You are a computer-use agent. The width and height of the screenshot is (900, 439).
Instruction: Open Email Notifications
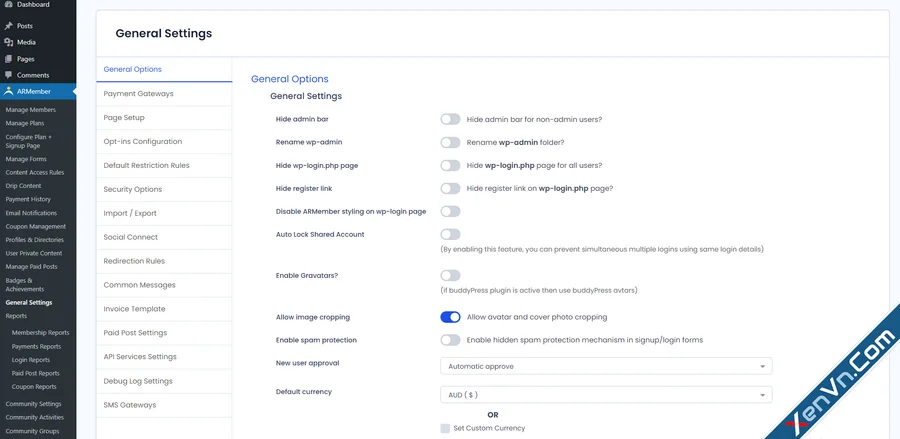click(x=32, y=213)
